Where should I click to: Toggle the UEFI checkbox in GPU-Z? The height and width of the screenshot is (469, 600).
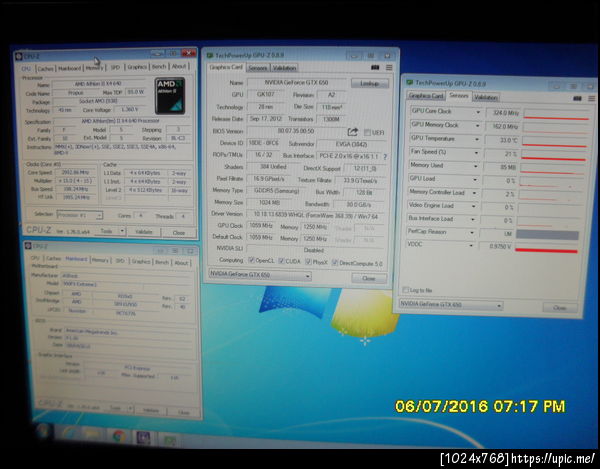pos(367,132)
